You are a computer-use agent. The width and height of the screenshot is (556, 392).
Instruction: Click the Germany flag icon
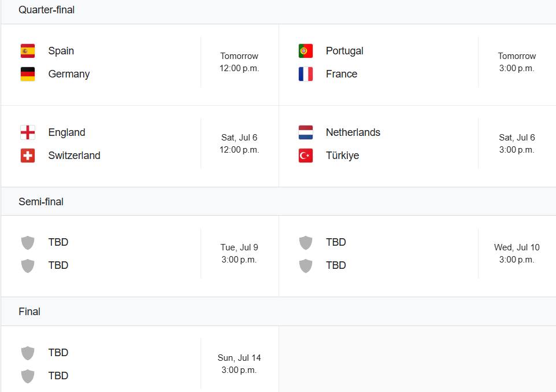[28, 74]
